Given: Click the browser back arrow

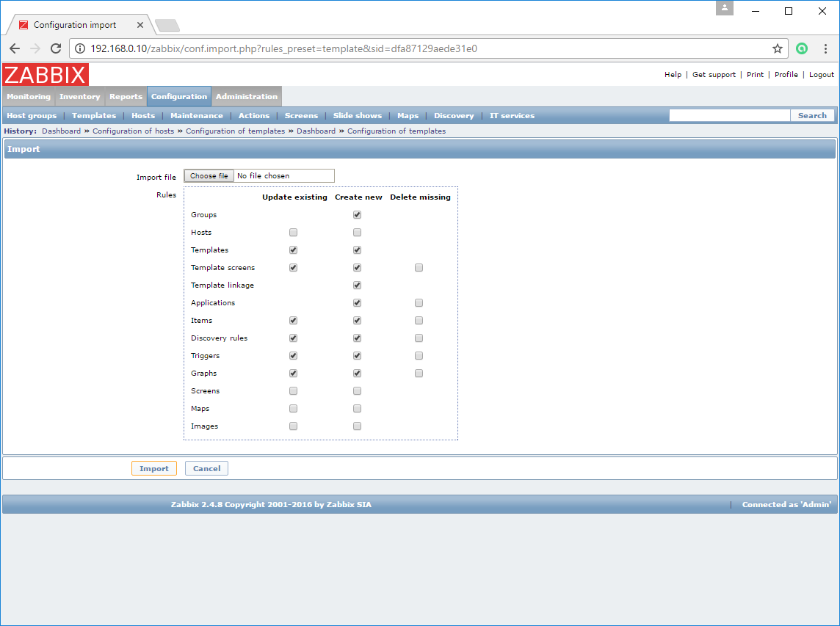Looking at the screenshot, I should coord(15,48).
